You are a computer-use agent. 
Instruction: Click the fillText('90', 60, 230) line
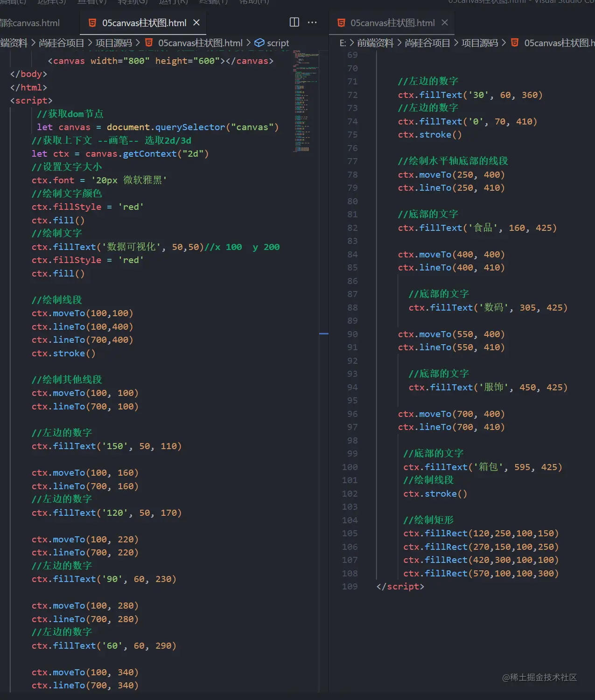click(x=104, y=579)
